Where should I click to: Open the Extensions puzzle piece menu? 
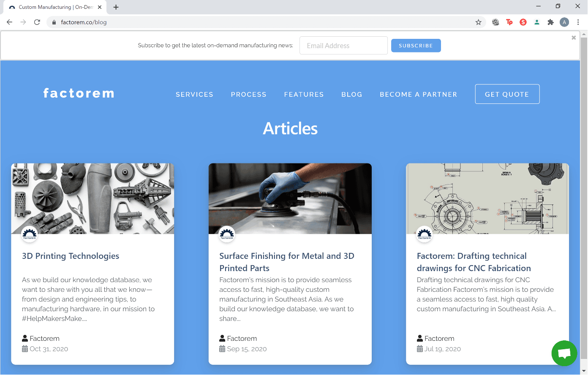[550, 22]
